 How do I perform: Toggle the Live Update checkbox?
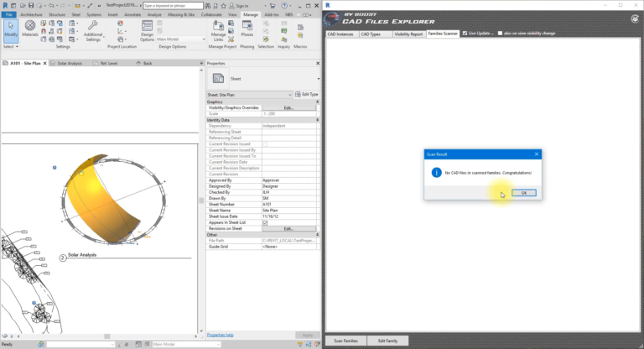[465, 34]
